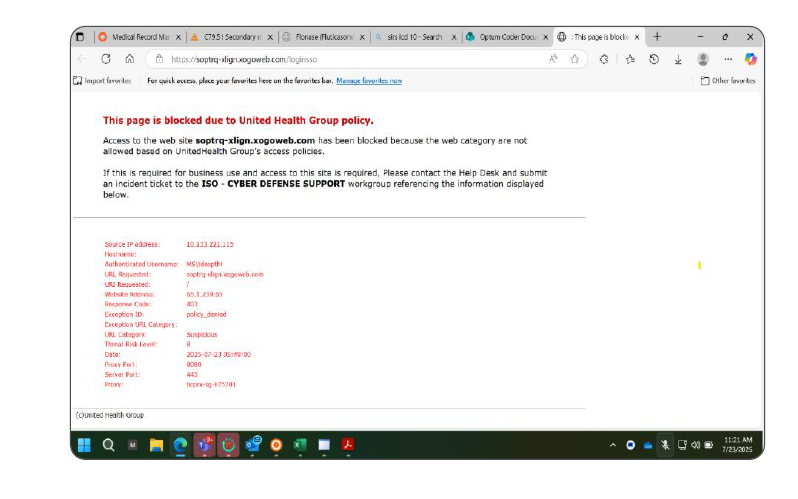The width and height of the screenshot is (798, 499).
Task: Click the Date value 2025-07-23
Action: (218, 354)
